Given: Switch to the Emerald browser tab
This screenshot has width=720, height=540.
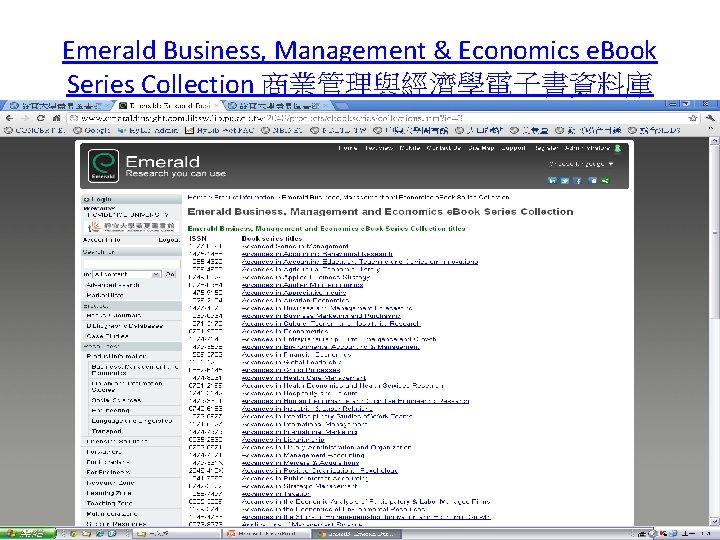Looking at the screenshot, I should point(168,106).
